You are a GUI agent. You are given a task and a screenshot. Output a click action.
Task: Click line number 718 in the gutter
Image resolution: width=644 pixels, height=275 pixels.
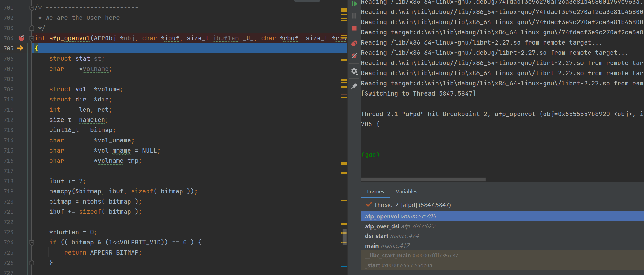coord(8,181)
